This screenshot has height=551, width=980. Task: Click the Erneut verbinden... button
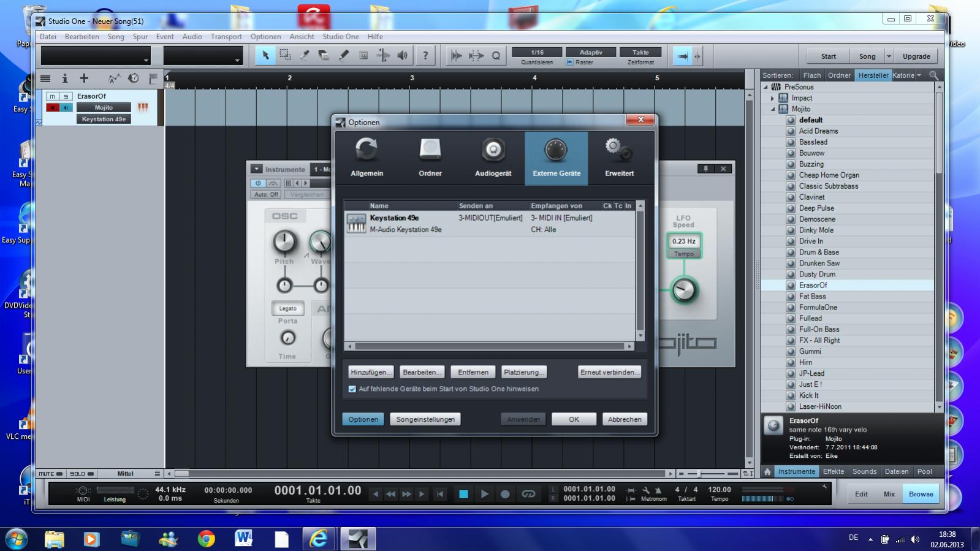coord(609,372)
